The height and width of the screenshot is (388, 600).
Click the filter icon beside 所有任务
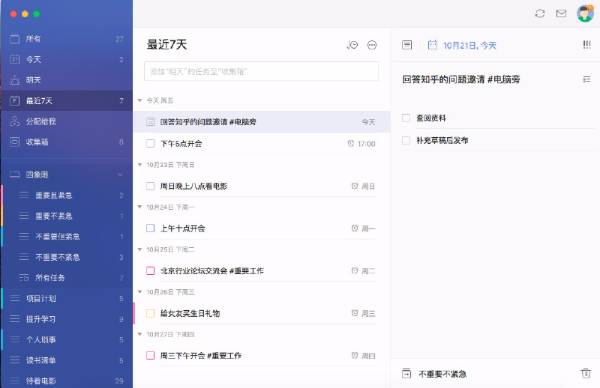(x=24, y=277)
